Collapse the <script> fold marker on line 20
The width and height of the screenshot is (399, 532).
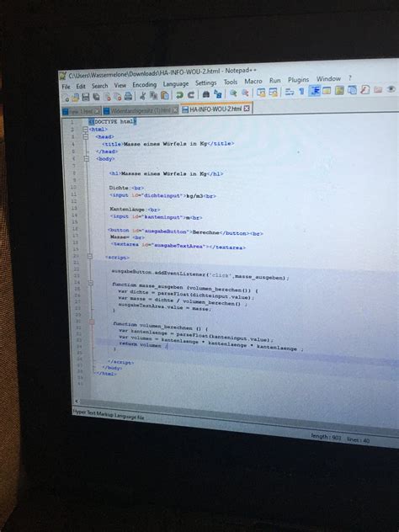89,257
